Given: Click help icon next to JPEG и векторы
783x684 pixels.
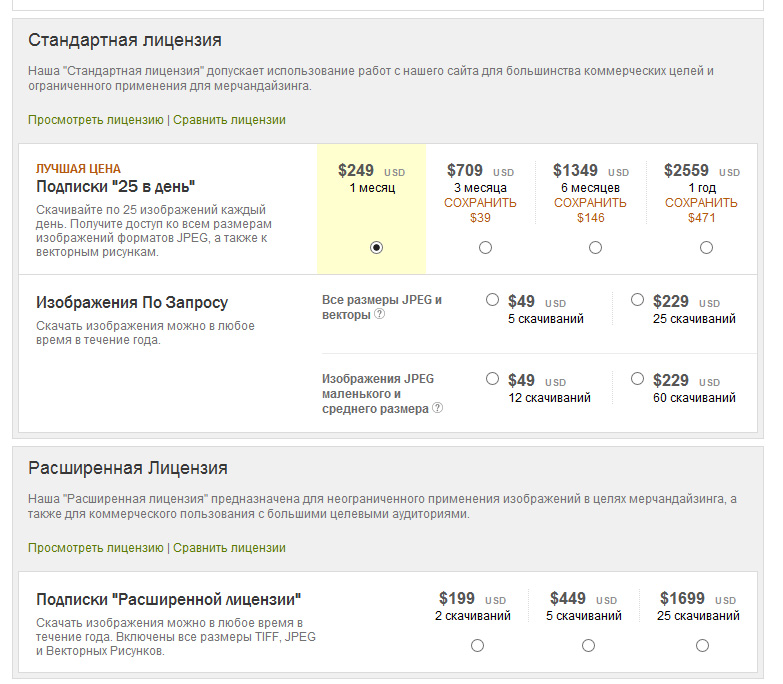Looking at the screenshot, I should 380,315.
